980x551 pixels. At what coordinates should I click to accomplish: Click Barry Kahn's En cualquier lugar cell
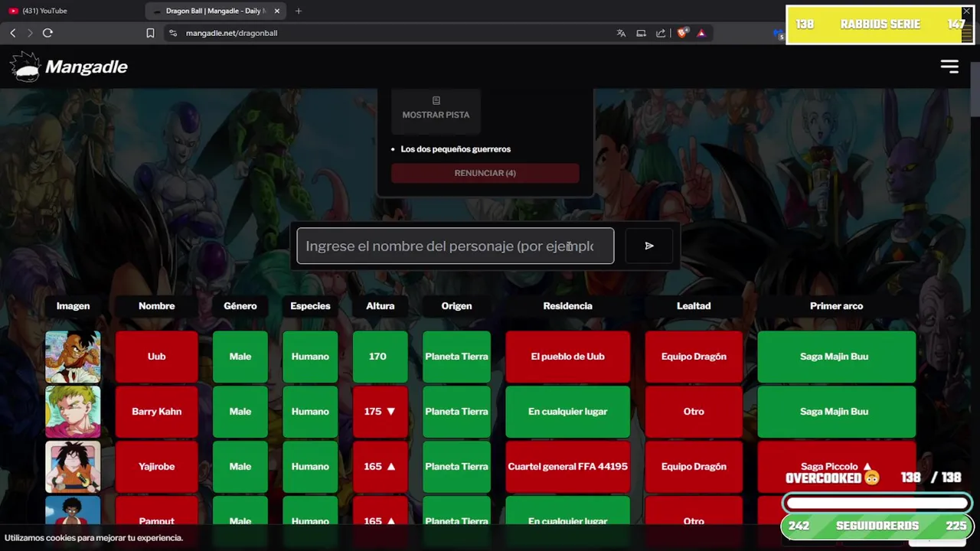point(568,412)
